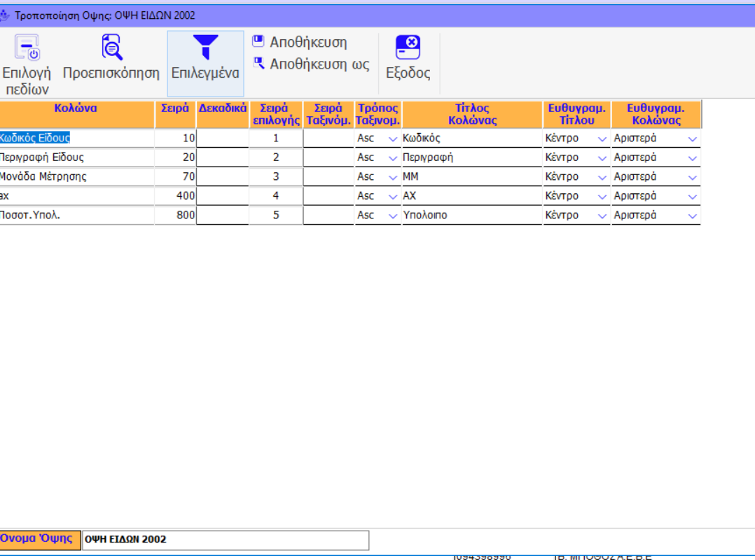This screenshot has width=755, height=560.
Task: Click the app icon in title bar
Action: [6, 15]
